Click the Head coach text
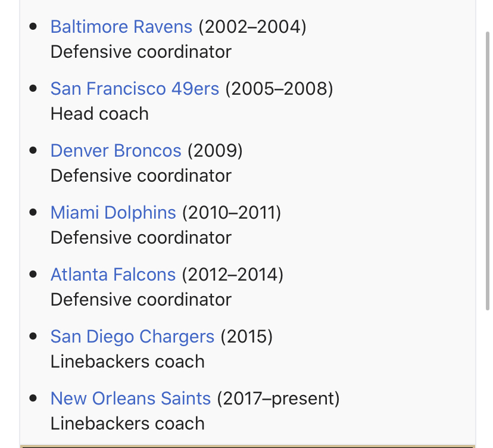 coord(99,114)
